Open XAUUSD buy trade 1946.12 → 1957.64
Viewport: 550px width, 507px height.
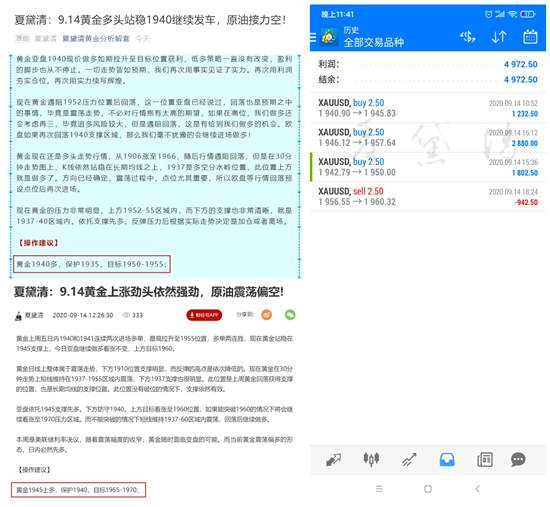tap(428, 138)
